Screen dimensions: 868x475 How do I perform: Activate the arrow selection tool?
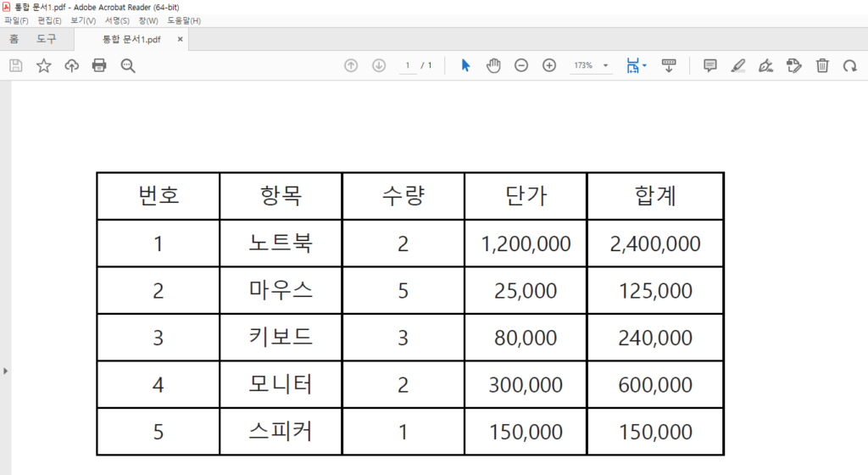point(465,65)
